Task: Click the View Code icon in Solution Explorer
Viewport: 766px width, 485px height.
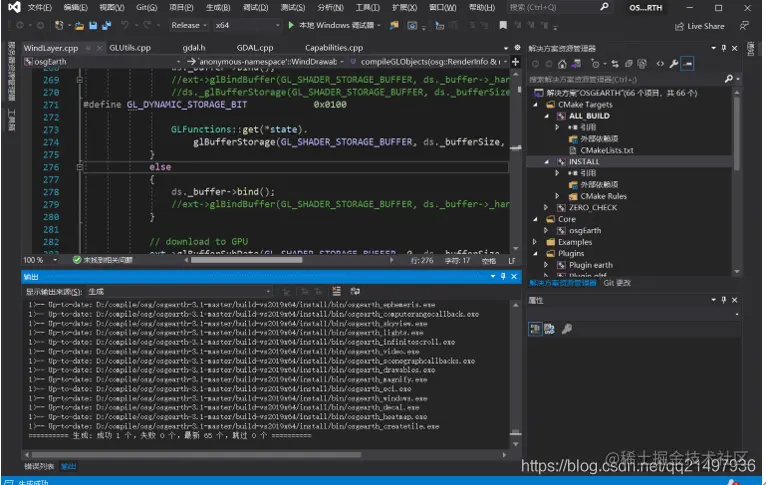Action: point(660,64)
